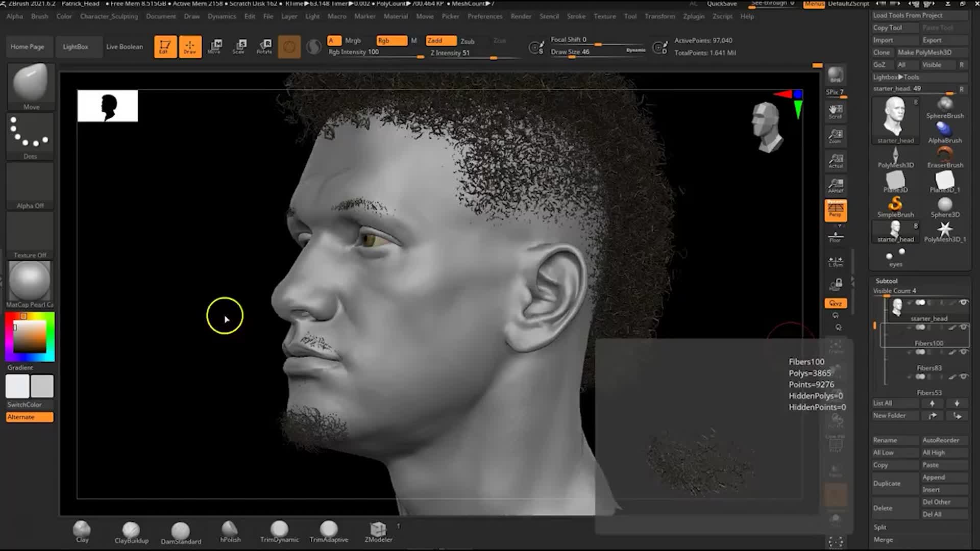The width and height of the screenshot is (980, 551).
Task: Select the SimpleBrush tool icon
Action: (x=895, y=206)
